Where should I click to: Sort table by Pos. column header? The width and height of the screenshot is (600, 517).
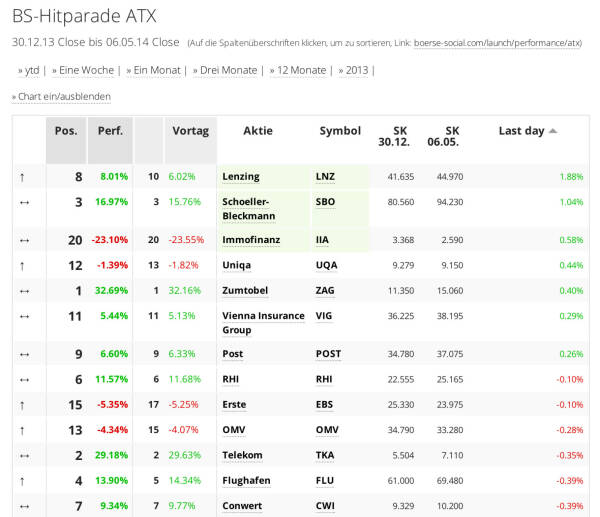(x=66, y=131)
